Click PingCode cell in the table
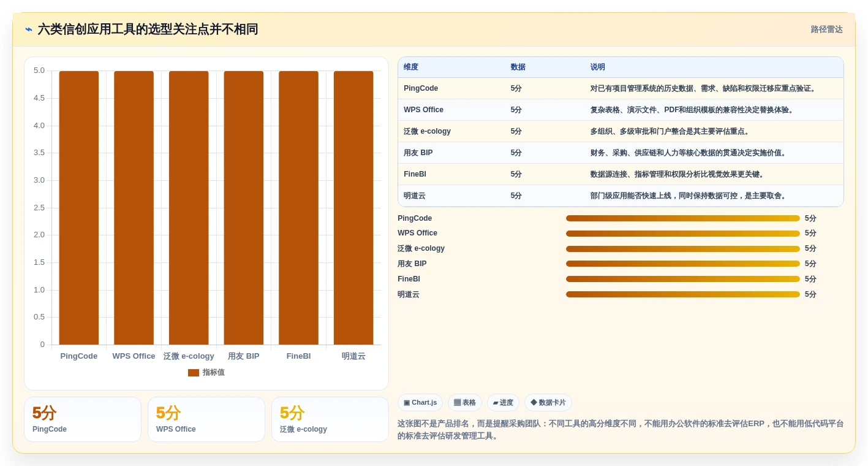The width and height of the screenshot is (868, 466). click(421, 88)
